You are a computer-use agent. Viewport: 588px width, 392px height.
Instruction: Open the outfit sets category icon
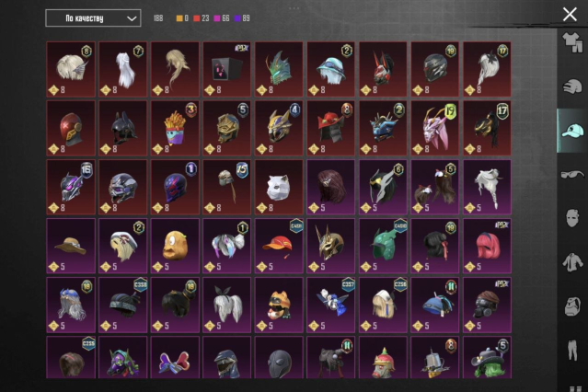(572, 42)
